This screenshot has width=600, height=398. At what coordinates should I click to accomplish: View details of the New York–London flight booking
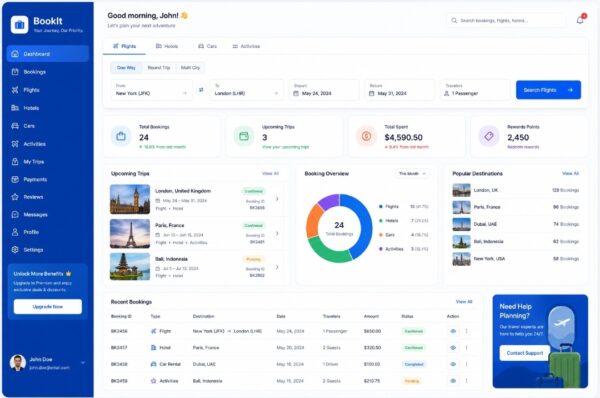click(x=453, y=331)
